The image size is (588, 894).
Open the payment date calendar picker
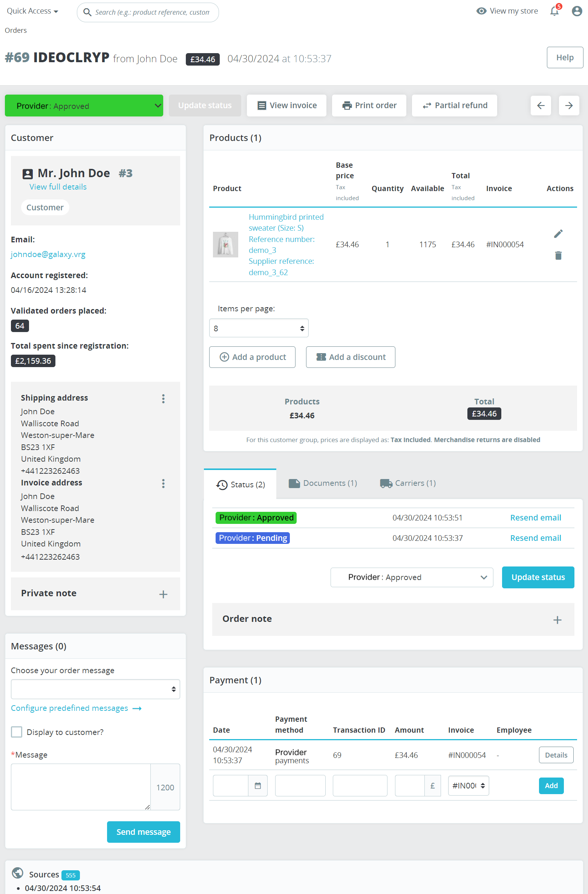(x=258, y=786)
